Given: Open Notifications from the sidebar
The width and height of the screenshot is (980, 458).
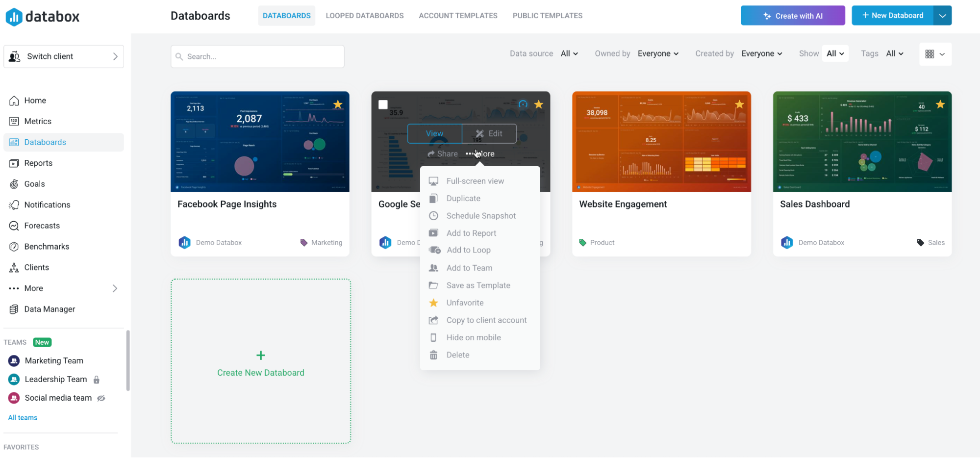Looking at the screenshot, I should coord(47,204).
